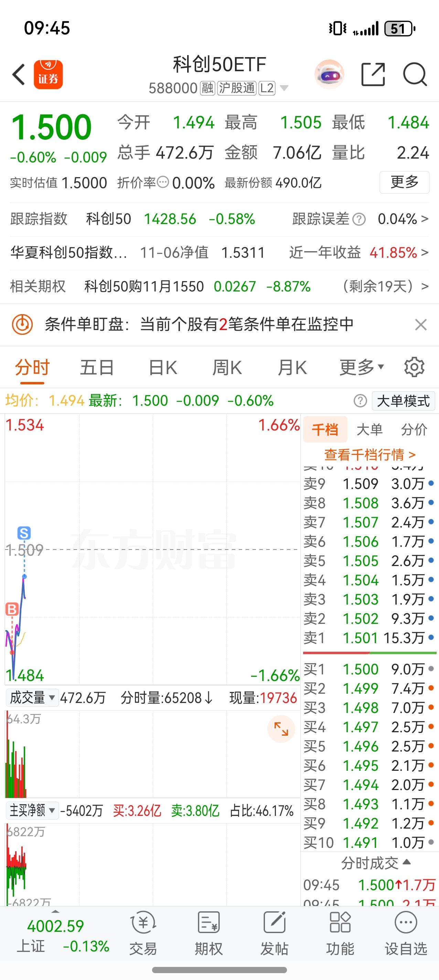Open the 功能 functions icon

coord(340,934)
